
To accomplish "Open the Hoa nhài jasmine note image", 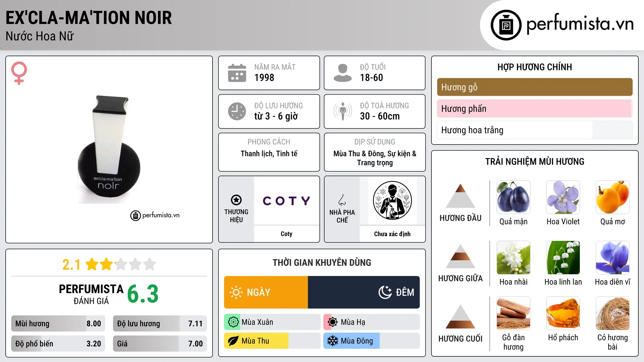I will tap(513, 258).
